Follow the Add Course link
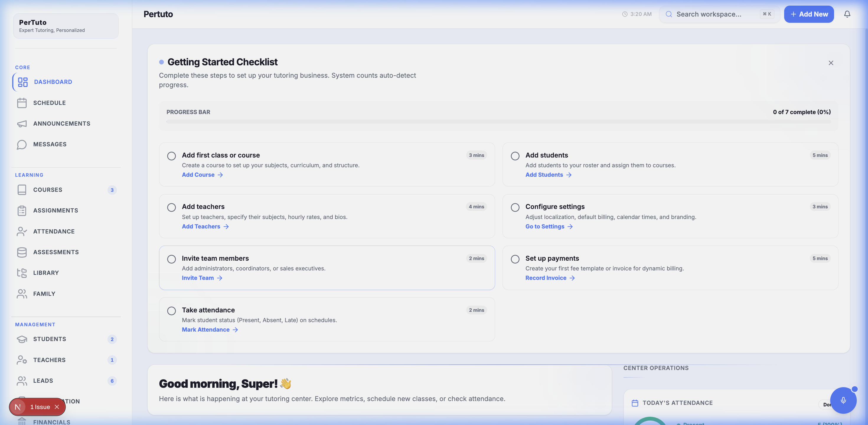 (x=202, y=175)
